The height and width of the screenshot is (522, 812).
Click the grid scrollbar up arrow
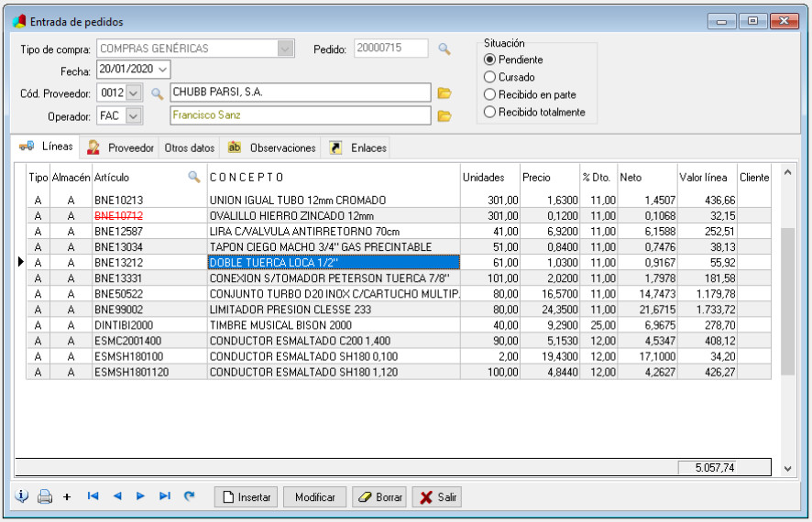[x=787, y=173]
